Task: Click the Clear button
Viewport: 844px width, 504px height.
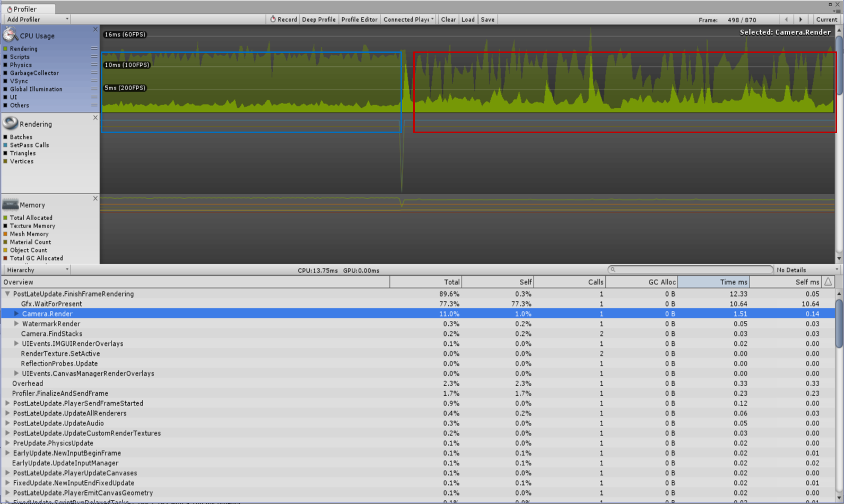Action: click(448, 20)
